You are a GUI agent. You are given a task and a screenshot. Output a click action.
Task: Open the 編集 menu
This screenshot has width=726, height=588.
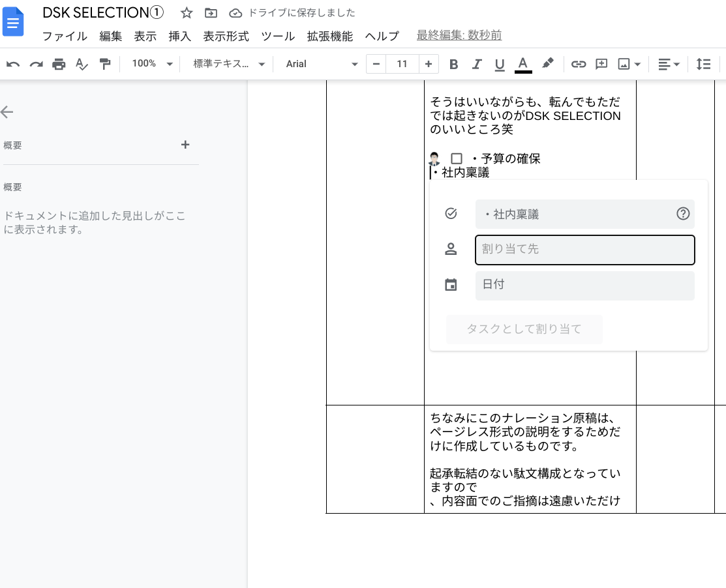point(111,36)
